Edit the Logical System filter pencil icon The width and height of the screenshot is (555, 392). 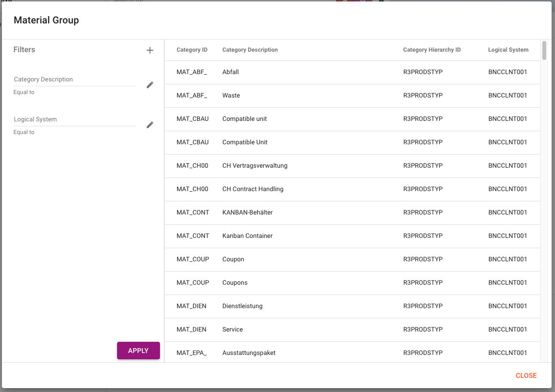point(150,125)
